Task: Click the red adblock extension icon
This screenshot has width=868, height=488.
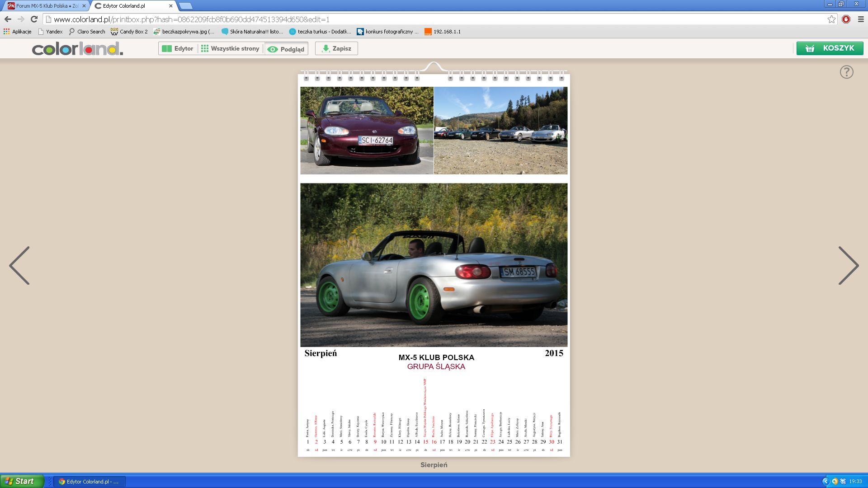Action: tap(846, 19)
